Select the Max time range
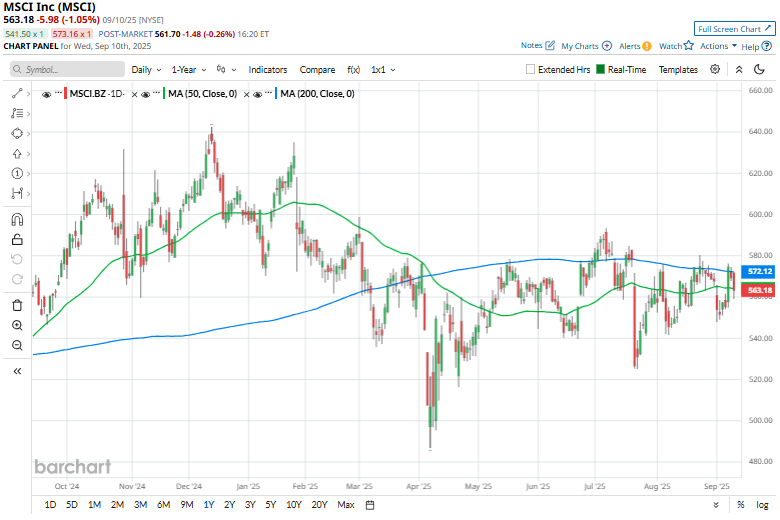This screenshot has width=780, height=520. (346, 505)
